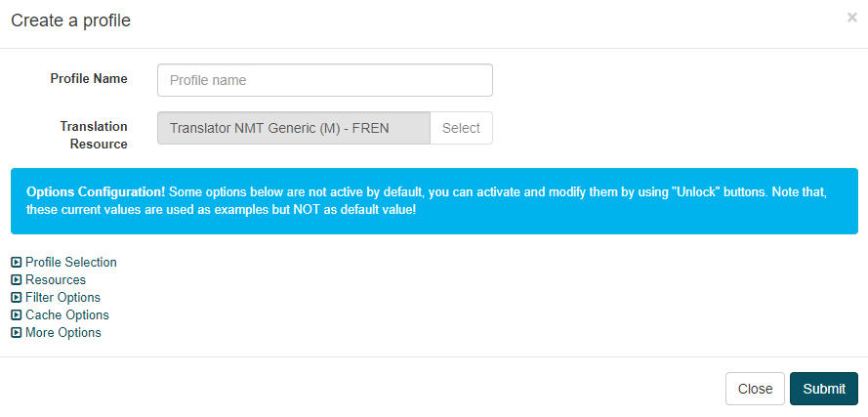Viewport: 868px width, 417px height.
Task: Click the Translation Resource field label
Action: [x=94, y=135]
